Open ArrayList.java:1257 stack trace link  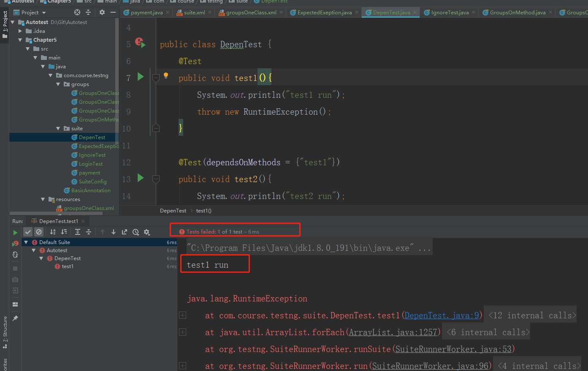[393, 332]
